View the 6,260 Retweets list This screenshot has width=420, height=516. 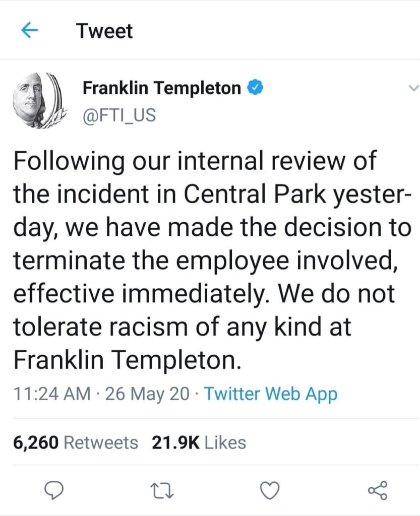click(x=75, y=443)
